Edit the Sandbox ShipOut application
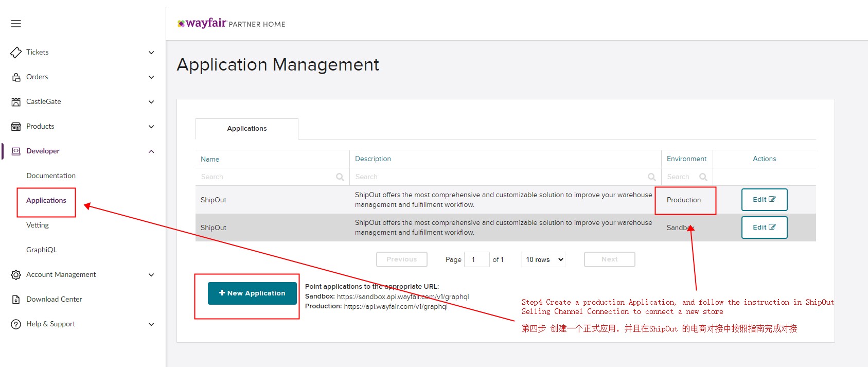Viewport: 868px width, 367px height. (764, 228)
